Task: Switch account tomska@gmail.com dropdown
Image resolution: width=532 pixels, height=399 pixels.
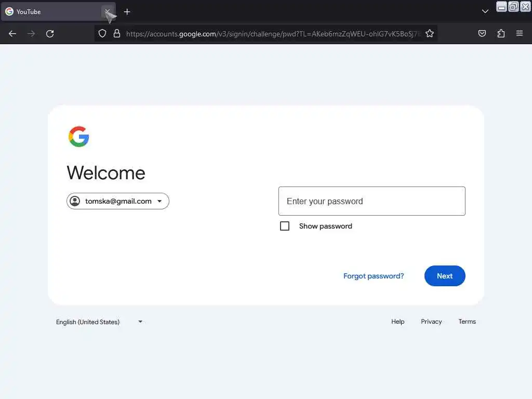Action: 118,201
